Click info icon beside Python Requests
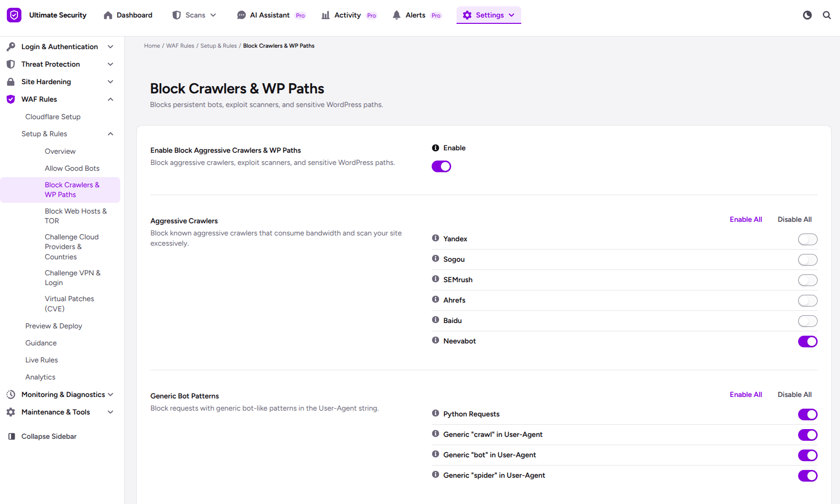Screen dimensions: 840x504 pos(436,413)
